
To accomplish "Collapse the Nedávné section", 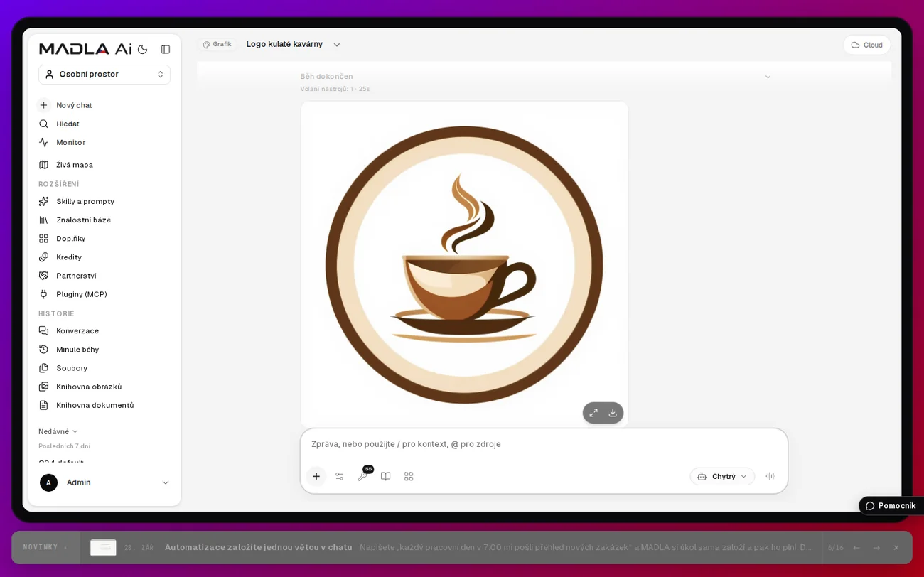I will 58,431.
